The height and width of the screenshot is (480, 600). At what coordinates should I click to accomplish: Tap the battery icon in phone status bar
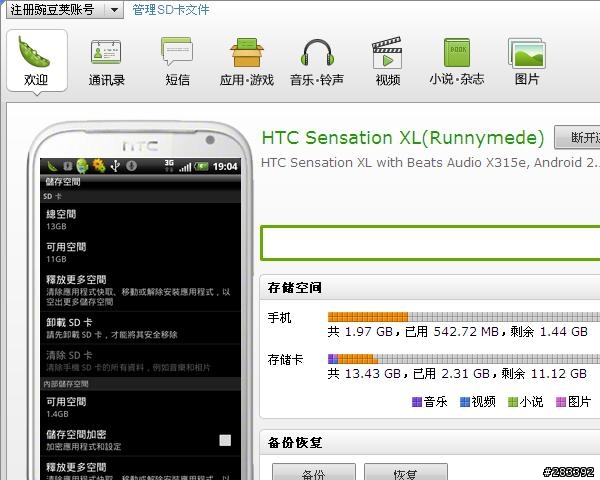click(x=202, y=166)
